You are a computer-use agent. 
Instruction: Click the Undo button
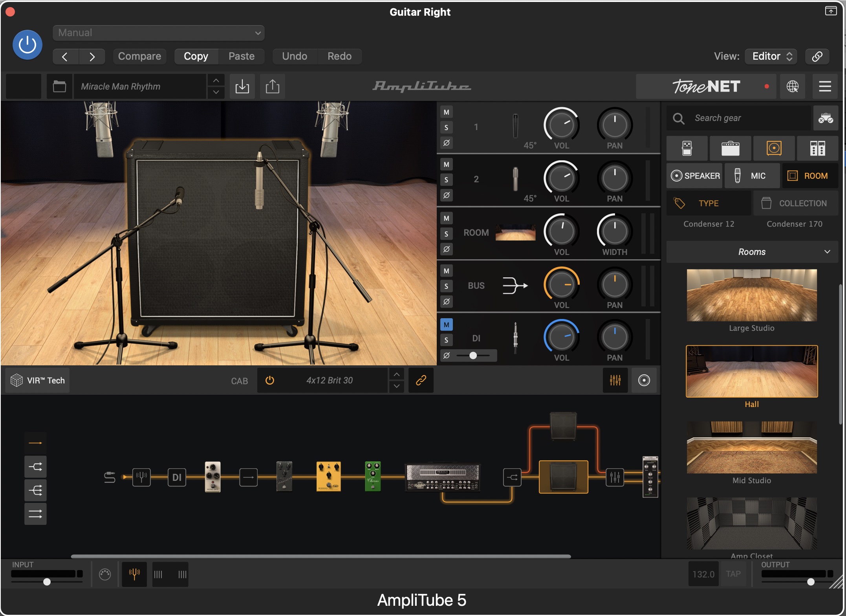click(295, 57)
